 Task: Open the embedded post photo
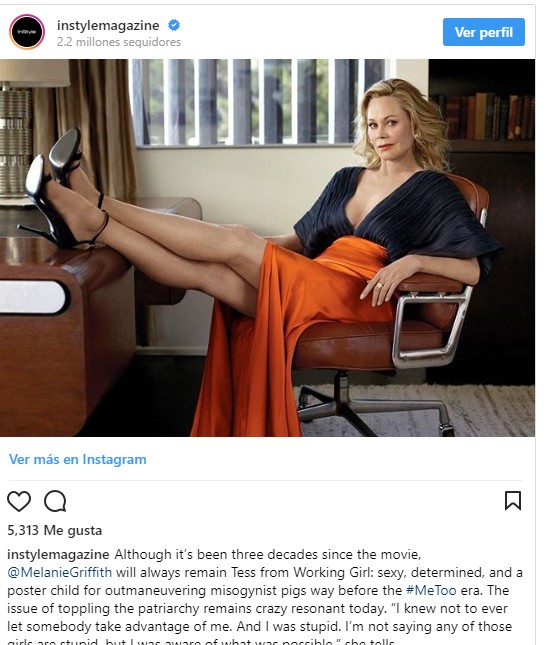pyautogui.click(x=267, y=248)
